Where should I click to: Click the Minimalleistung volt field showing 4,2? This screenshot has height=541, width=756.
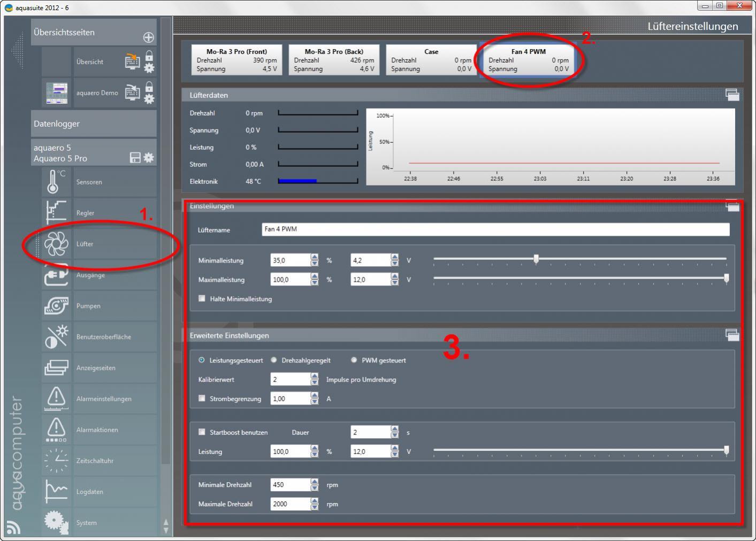click(371, 260)
